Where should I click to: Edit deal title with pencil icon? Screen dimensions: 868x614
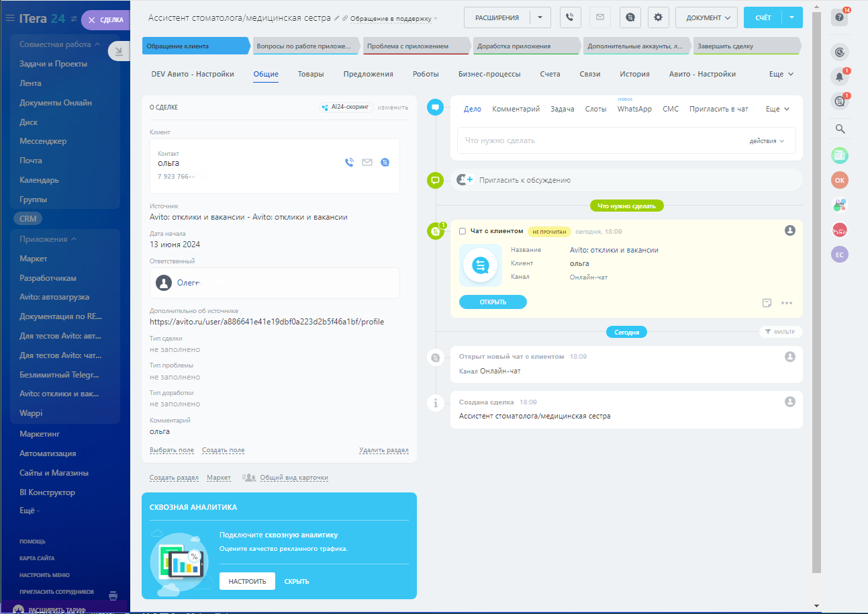337,18
